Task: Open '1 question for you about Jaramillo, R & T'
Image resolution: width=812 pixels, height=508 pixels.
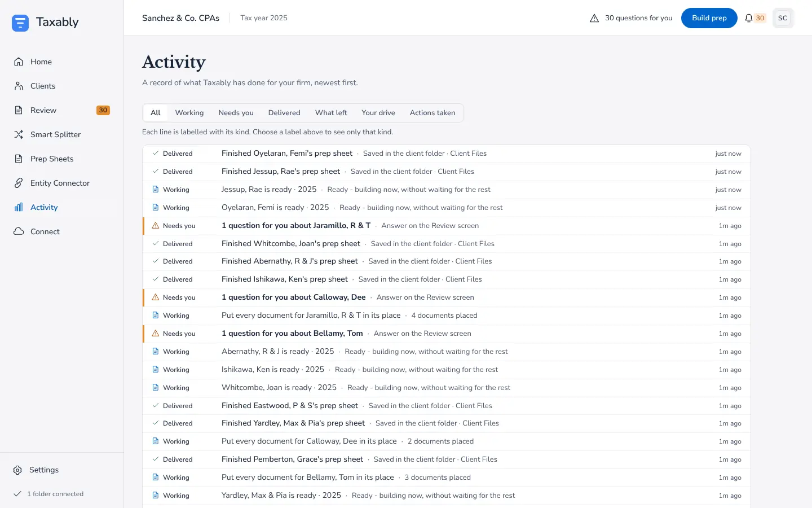Action: coord(296,225)
